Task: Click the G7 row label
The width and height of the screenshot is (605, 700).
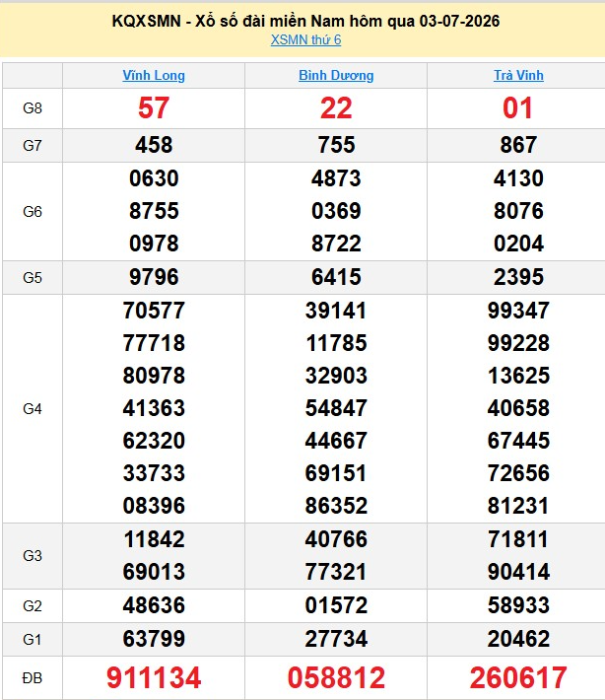Action: (x=33, y=146)
